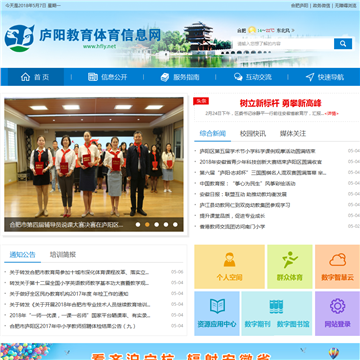This screenshot has width=360, height=360.
Task: Open notice starting 关于转发合肥市教育局
Action: point(79,272)
